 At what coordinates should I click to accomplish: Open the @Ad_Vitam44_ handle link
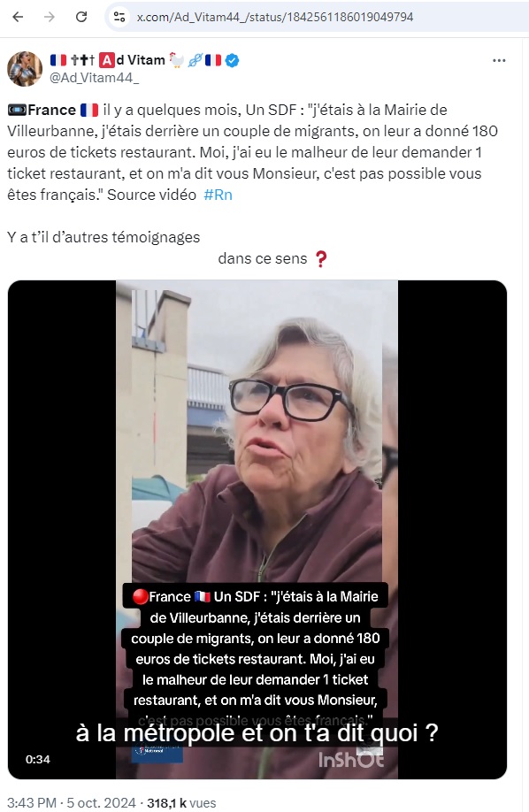pyautogui.click(x=94, y=78)
